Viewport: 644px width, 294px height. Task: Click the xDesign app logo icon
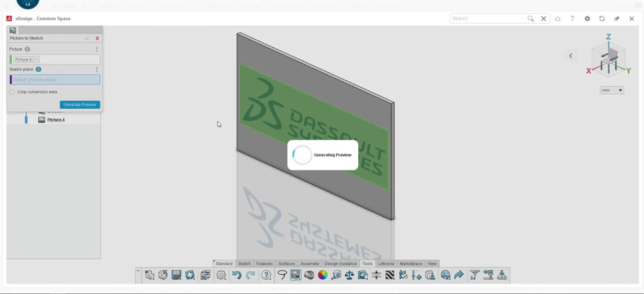click(x=9, y=19)
